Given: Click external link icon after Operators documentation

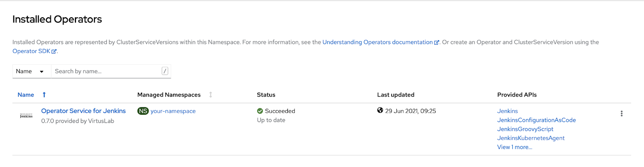Looking at the screenshot, I should coord(436,42).
